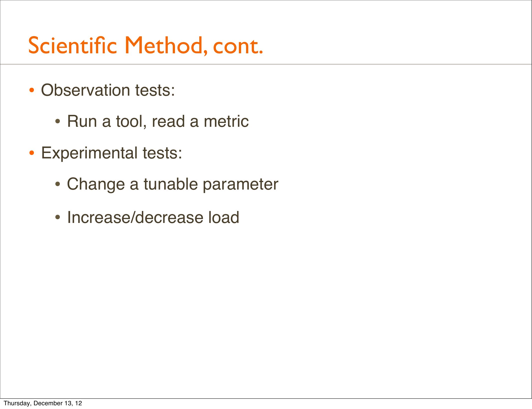Click the footer date "Thursday, December 13, 12"

43,403
